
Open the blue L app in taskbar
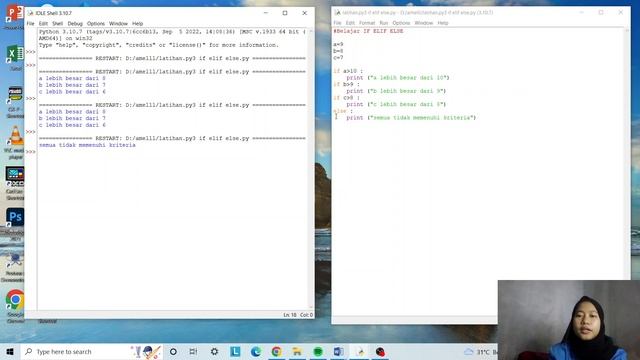click(x=235, y=351)
